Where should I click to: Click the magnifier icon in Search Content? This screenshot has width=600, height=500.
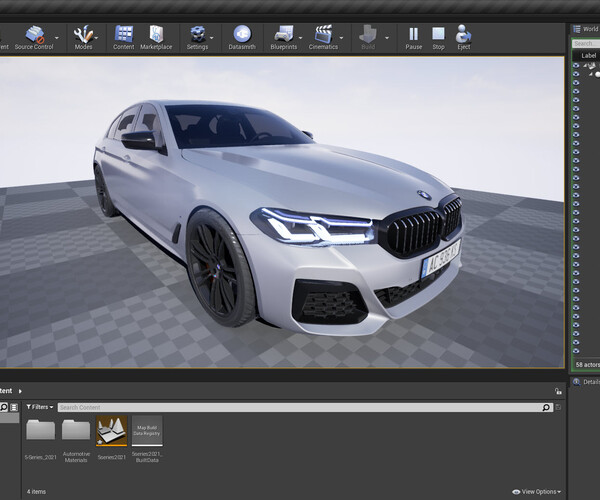pyautogui.click(x=546, y=407)
